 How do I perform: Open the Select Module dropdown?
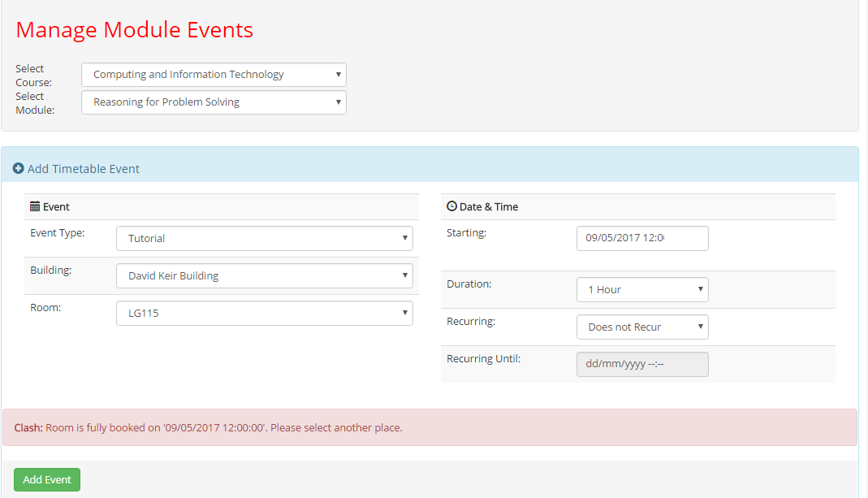click(x=213, y=102)
